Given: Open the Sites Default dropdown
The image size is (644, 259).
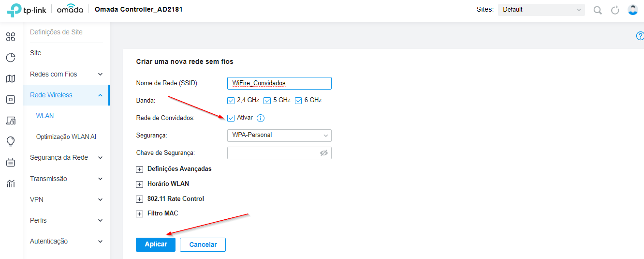Looking at the screenshot, I should (x=542, y=10).
